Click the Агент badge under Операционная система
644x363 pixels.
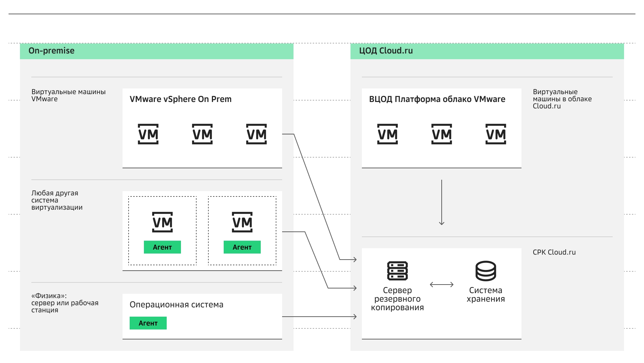click(x=148, y=323)
